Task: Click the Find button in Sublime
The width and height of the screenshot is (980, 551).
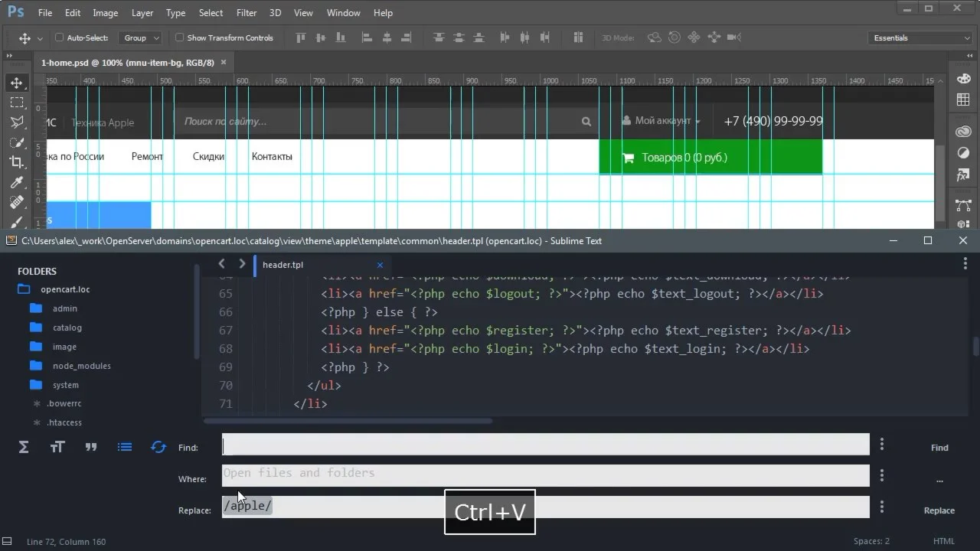Action: coord(939,448)
